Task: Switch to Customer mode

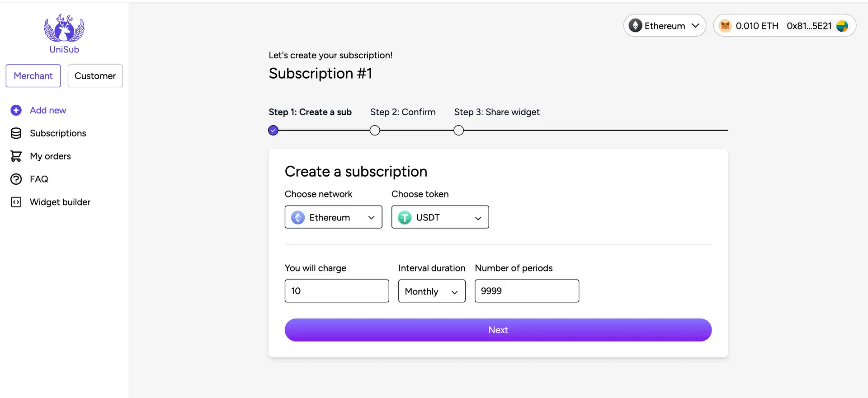Action: 95,76
